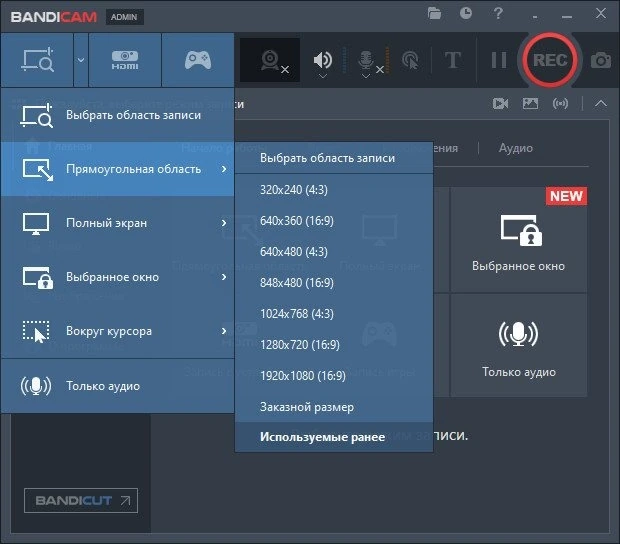Open the output folder icon in title bar
This screenshot has height=544, width=620.
434,14
